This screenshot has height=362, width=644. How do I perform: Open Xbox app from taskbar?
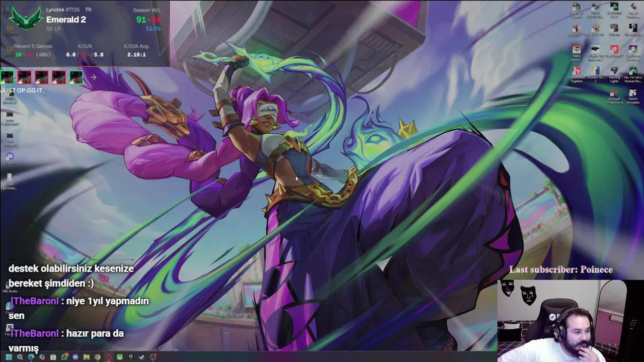(x=120, y=357)
